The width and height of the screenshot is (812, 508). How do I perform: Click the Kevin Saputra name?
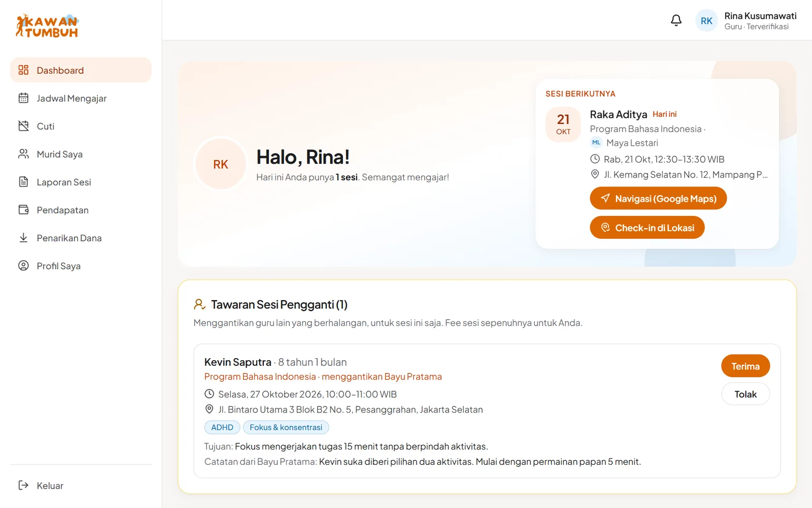click(238, 362)
